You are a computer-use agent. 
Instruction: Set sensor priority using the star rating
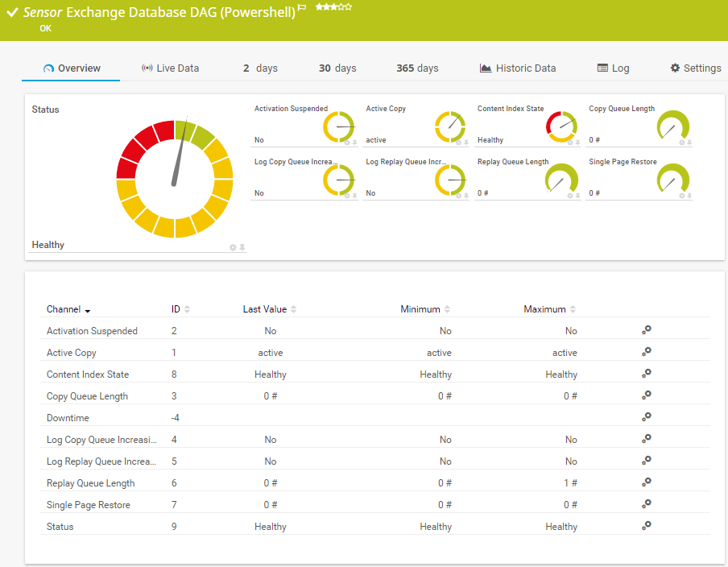tap(333, 6)
